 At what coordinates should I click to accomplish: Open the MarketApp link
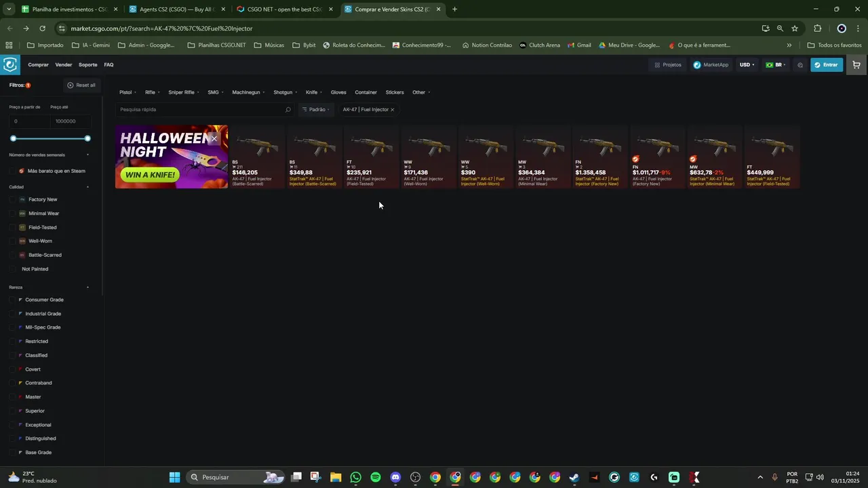[x=711, y=65]
